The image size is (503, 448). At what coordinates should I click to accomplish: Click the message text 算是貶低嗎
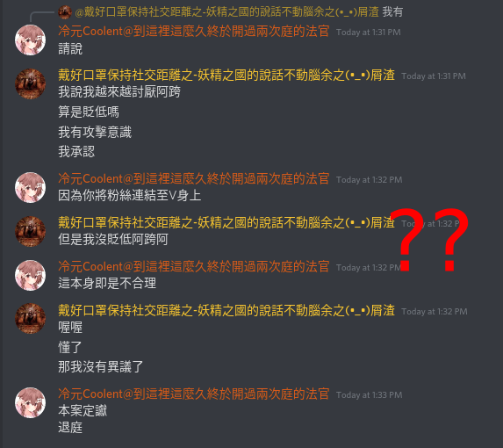click(x=89, y=112)
